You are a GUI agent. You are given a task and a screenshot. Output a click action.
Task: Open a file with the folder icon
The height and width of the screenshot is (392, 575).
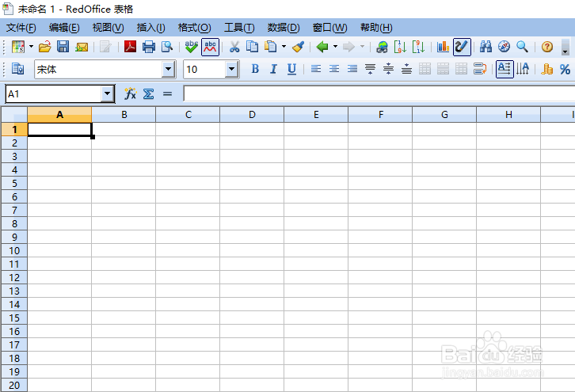point(44,47)
